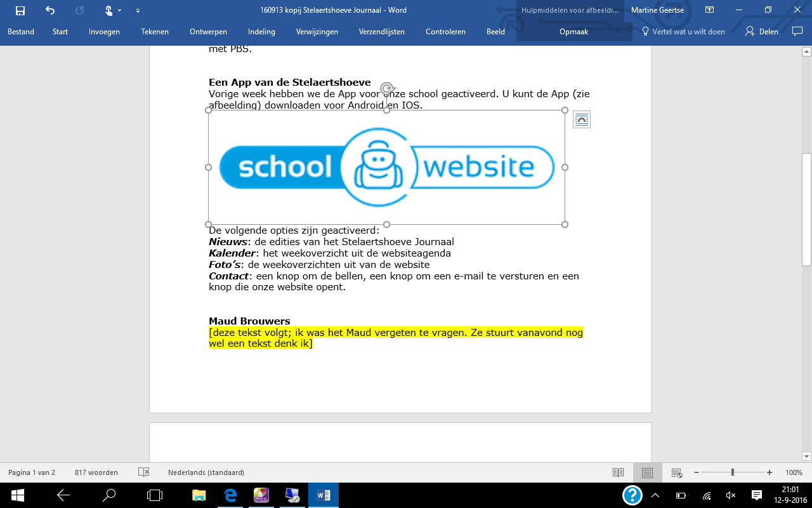
Task: Click the zoom in plus button
Action: pos(769,472)
